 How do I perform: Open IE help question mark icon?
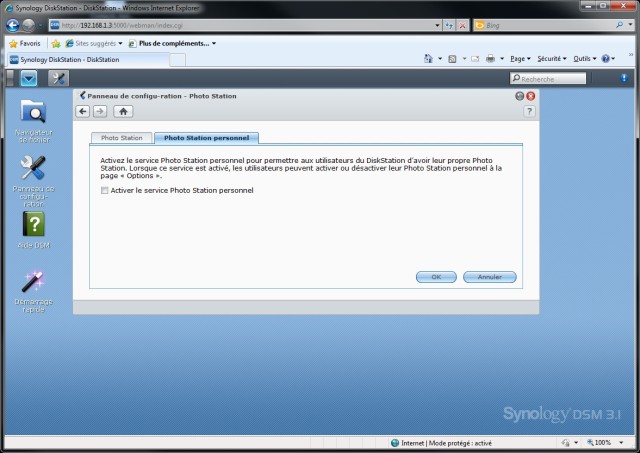606,59
